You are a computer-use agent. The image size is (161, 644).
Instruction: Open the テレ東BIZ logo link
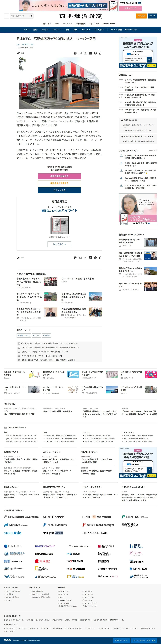(x=42, y=561)
